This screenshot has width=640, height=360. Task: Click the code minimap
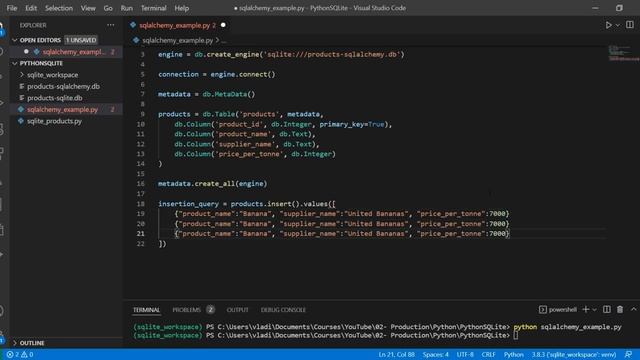(623, 53)
